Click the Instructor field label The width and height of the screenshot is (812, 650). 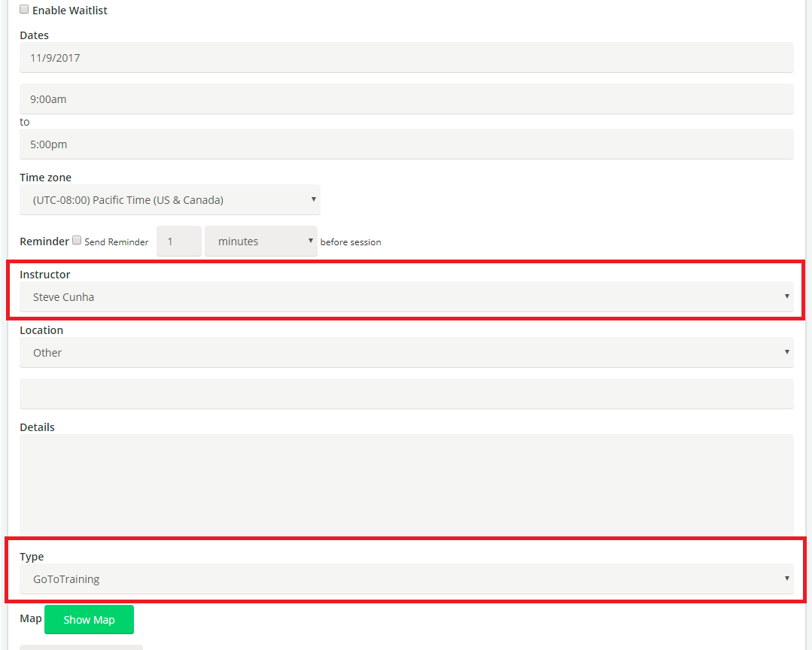45,275
